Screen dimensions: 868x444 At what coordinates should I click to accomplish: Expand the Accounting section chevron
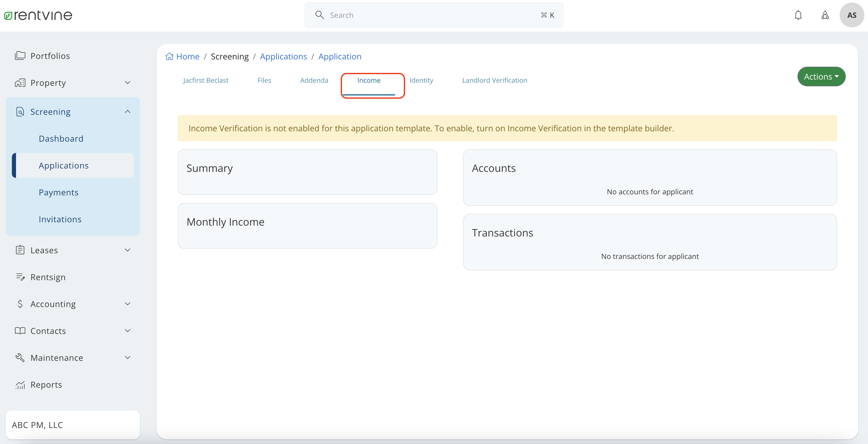(x=127, y=304)
